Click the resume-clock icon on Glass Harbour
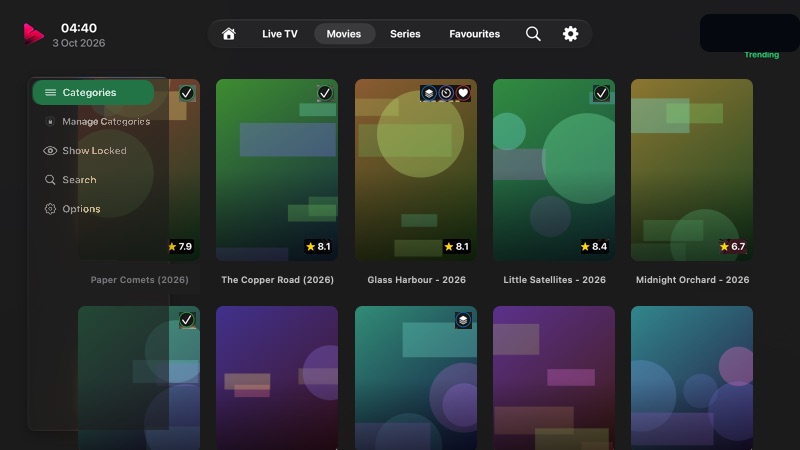This screenshot has width=800, height=450. click(446, 93)
